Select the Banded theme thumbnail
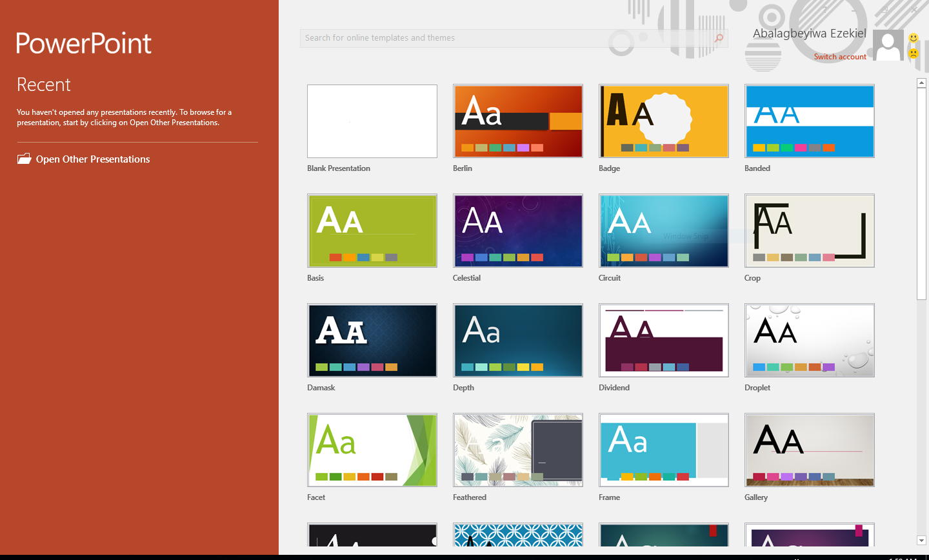929x560 pixels. click(x=810, y=121)
